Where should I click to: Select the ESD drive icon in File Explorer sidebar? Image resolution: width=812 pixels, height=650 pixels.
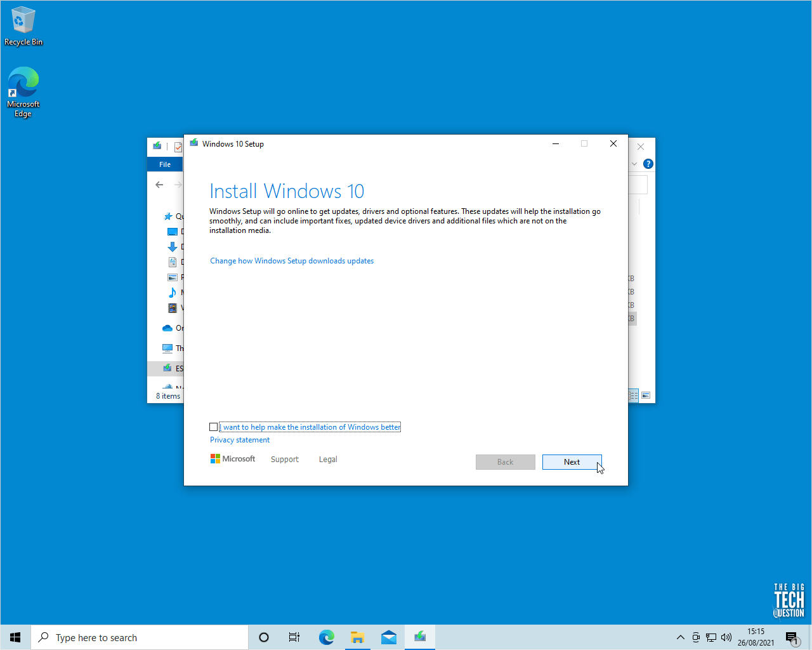(167, 368)
